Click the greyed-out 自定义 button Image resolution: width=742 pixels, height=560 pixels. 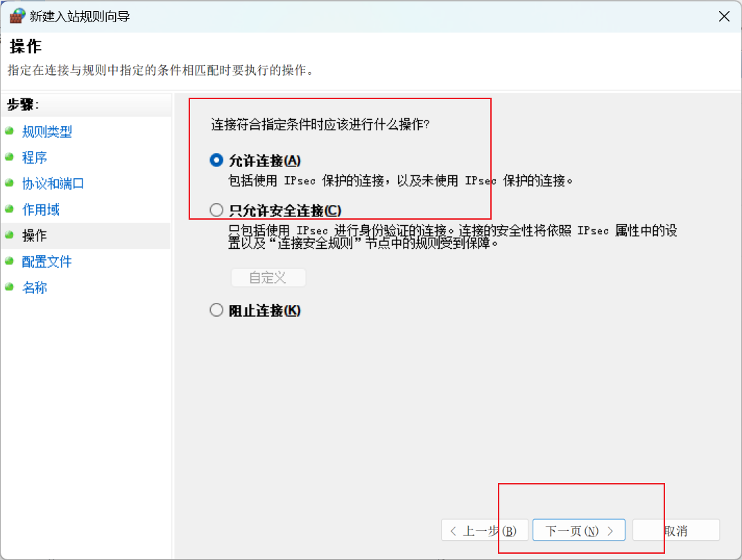coord(268,278)
